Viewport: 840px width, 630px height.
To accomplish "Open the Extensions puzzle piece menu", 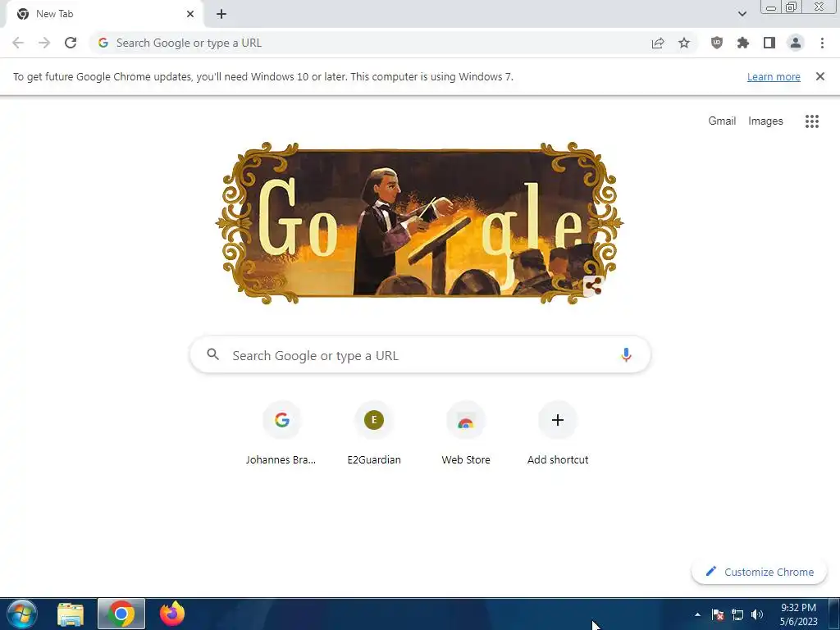I will pos(742,43).
